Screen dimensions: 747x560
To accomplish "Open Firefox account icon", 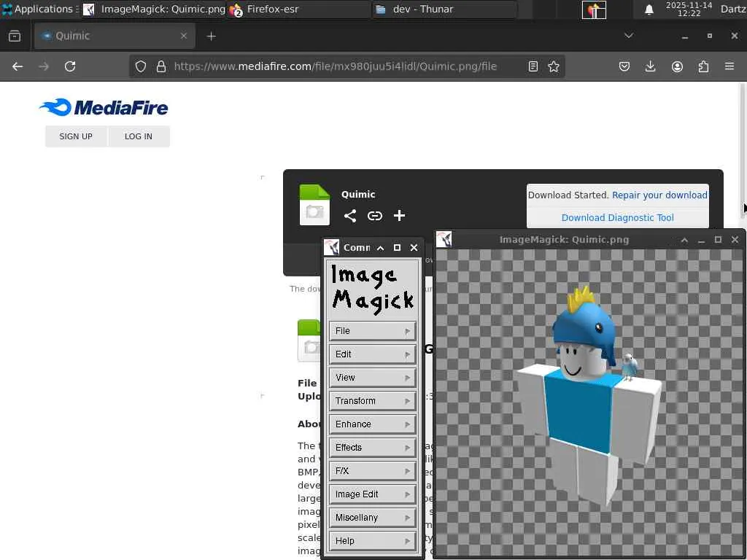I will (677, 66).
